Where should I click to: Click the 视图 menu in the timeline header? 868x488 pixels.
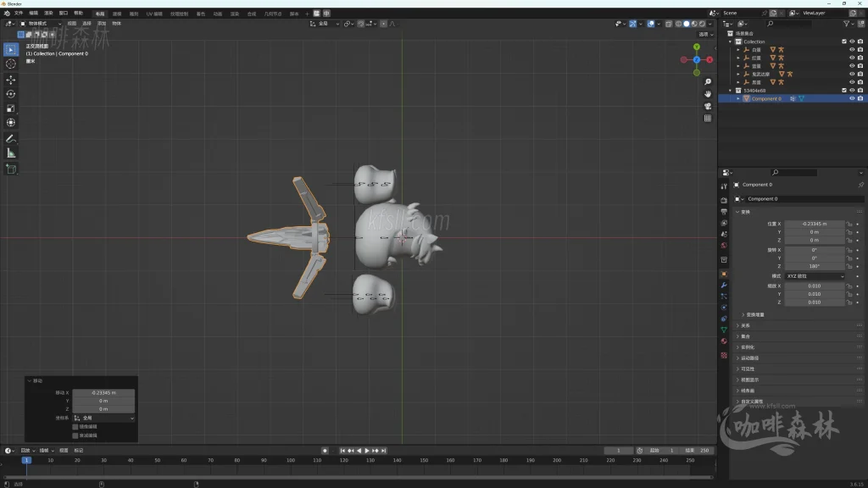pos(64,451)
